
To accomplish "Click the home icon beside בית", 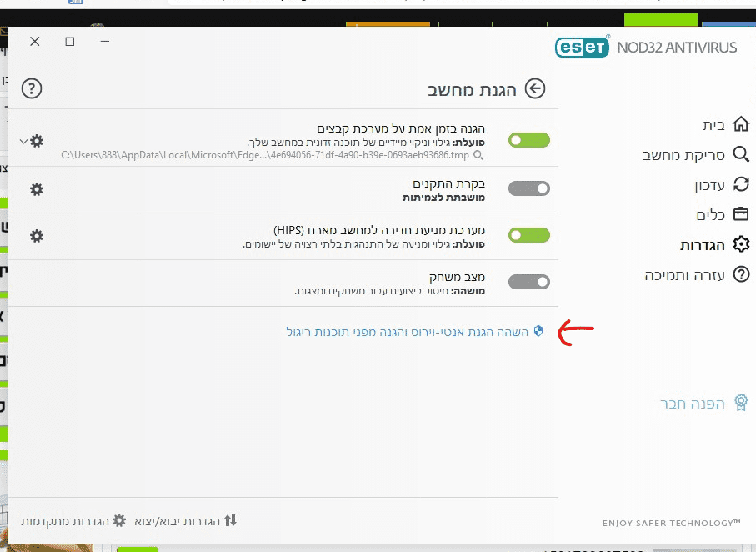I will (x=741, y=124).
